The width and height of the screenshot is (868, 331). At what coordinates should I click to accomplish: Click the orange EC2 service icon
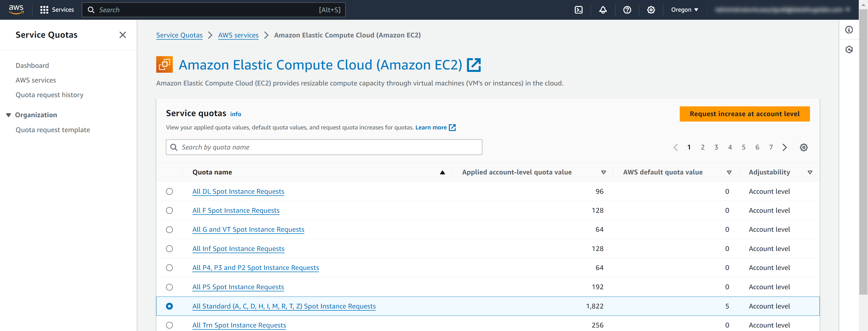164,64
